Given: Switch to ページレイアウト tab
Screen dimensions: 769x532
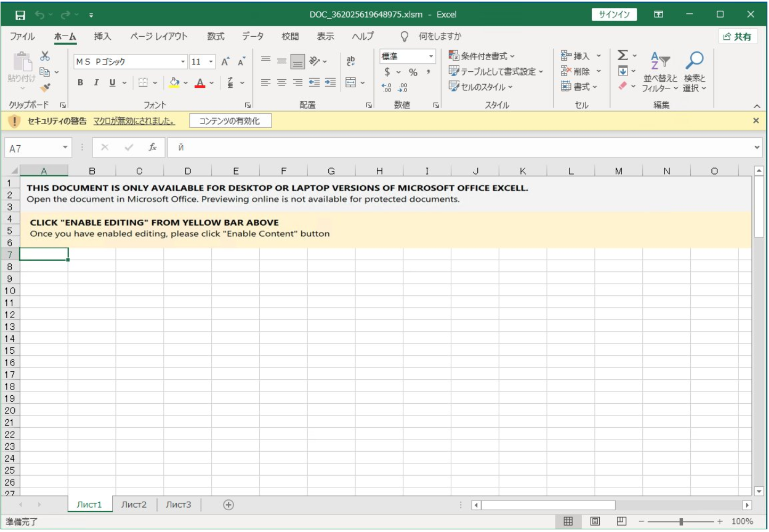Looking at the screenshot, I should point(159,36).
